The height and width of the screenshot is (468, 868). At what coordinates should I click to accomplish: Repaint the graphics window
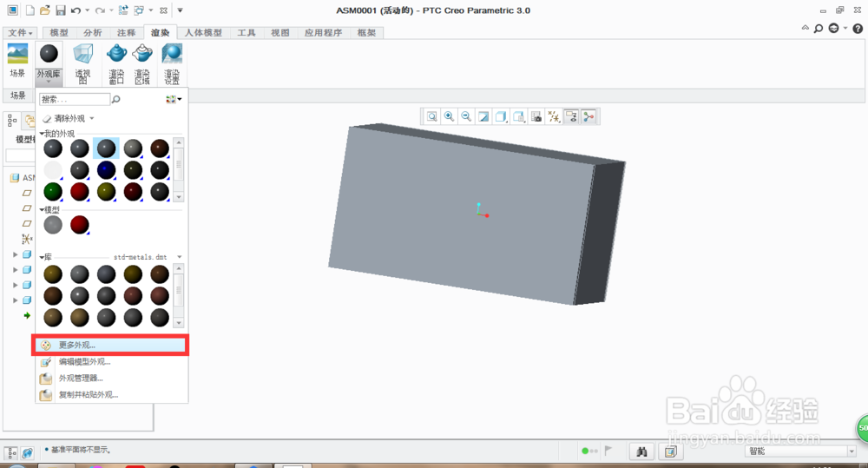[x=483, y=116]
